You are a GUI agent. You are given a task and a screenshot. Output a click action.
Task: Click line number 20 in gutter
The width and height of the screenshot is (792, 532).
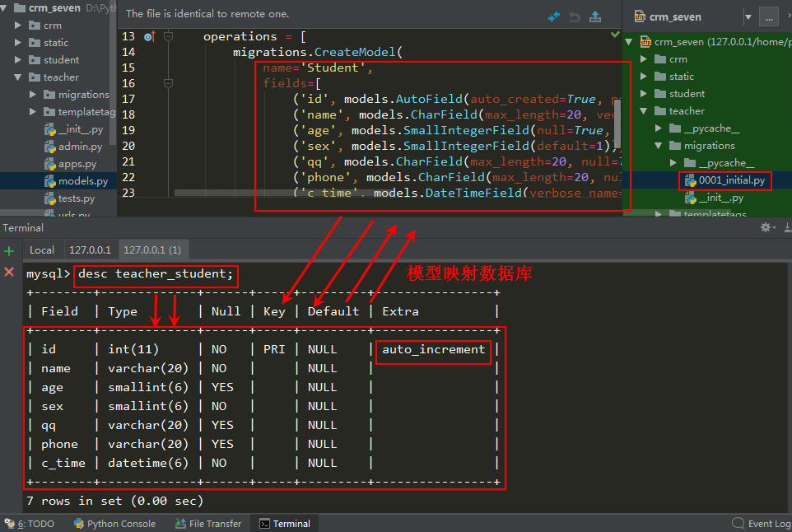[128, 146]
